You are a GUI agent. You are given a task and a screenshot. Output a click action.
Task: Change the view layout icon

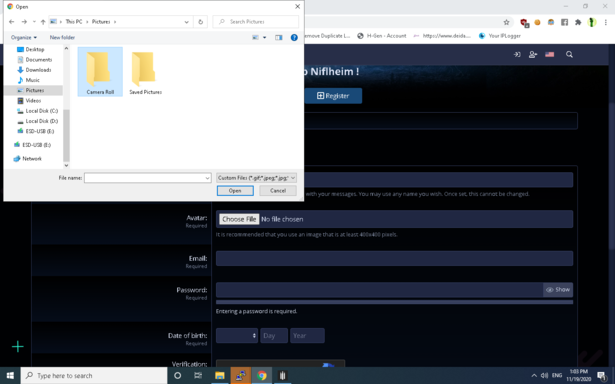pyautogui.click(x=255, y=37)
